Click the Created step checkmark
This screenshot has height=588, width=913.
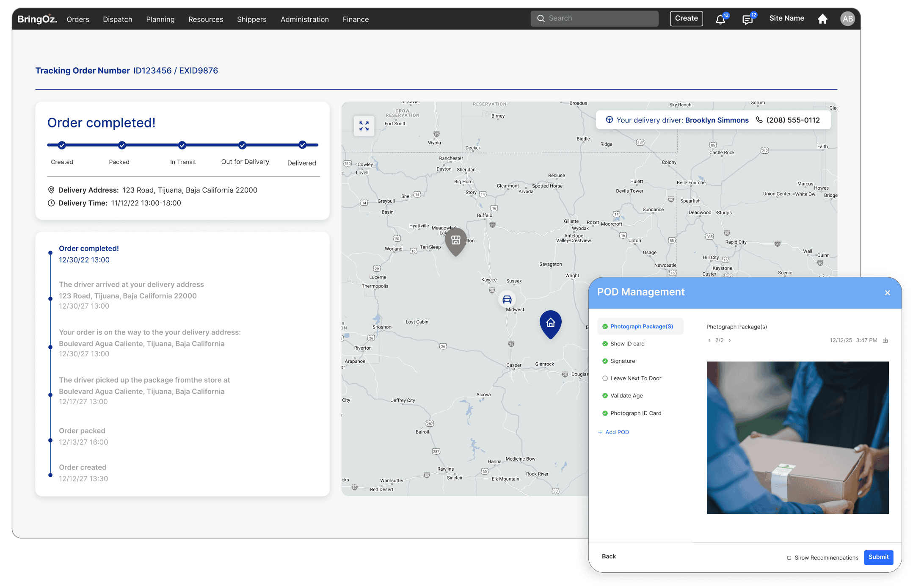click(x=62, y=145)
